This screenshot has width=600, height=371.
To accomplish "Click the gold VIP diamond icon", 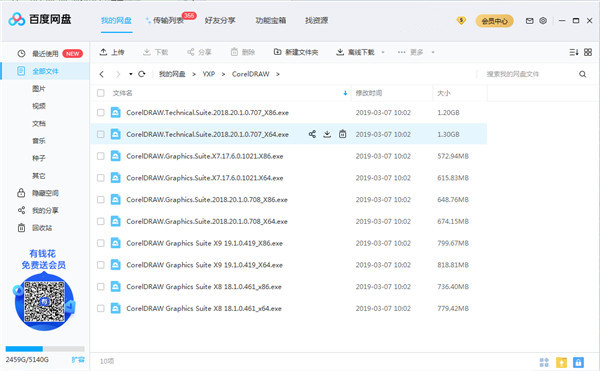I will [x=461, y=20].
